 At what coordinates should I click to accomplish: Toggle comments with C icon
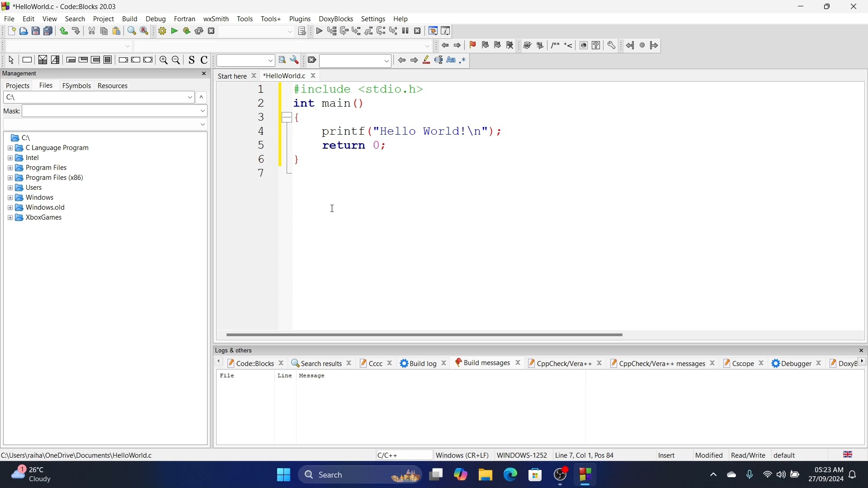(205, 61)
